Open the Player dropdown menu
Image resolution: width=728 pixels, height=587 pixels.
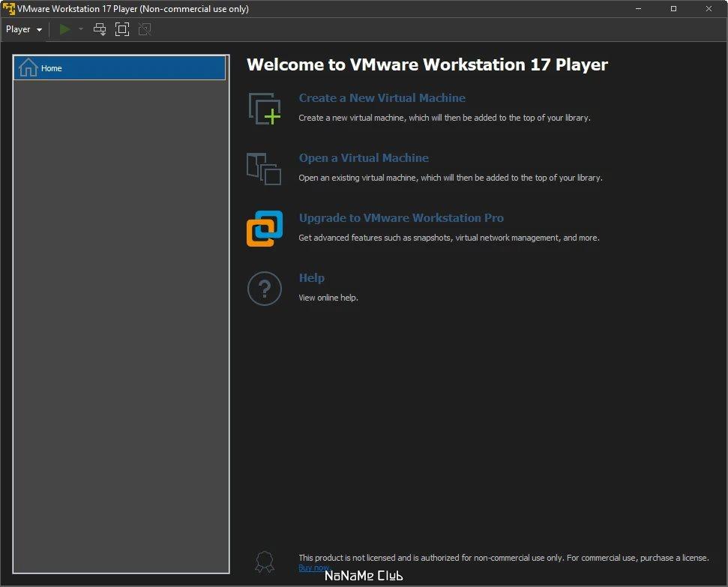click(24, 29)
